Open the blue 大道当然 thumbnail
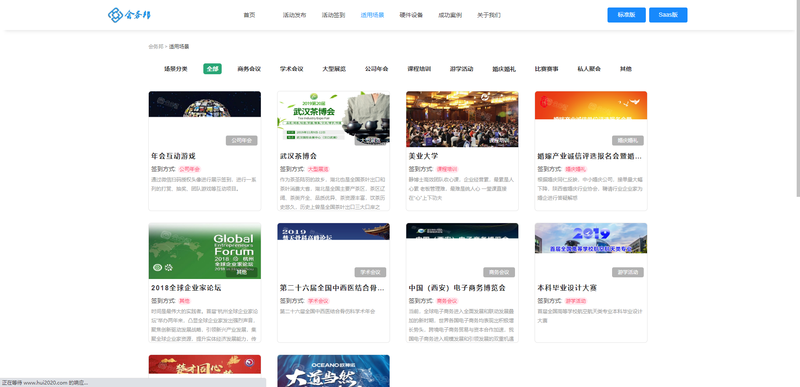The width and height of the screenshot is (800, 387). (333, 371)
